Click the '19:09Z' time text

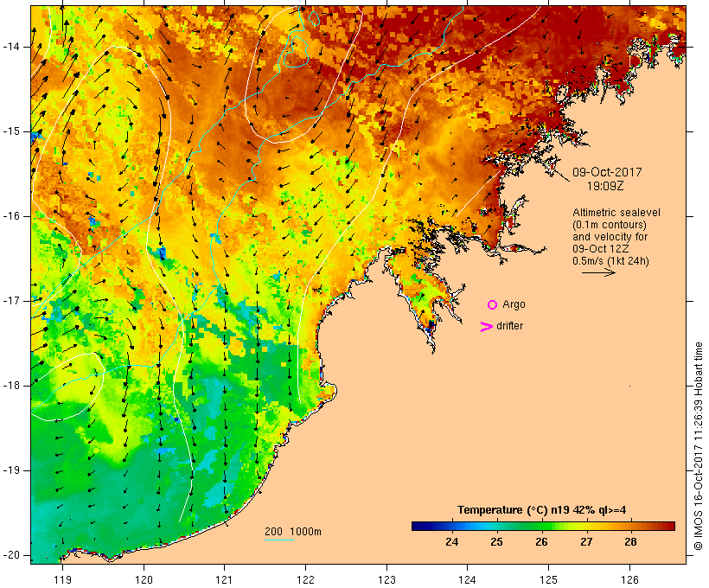click(605, 186)
